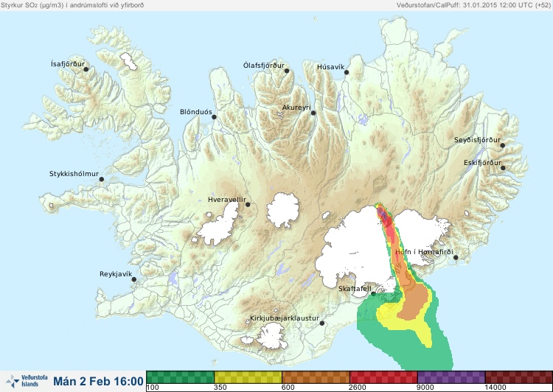Click the Reykjavík text label
The height and width of the screenshot is (392, 553).
click(116, 274)
